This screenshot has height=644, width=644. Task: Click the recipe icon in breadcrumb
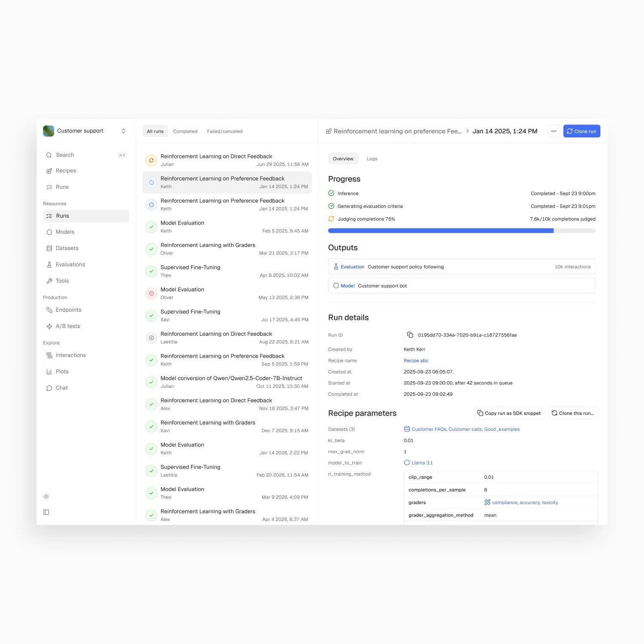pyautogui.click(x=329, y=131)
